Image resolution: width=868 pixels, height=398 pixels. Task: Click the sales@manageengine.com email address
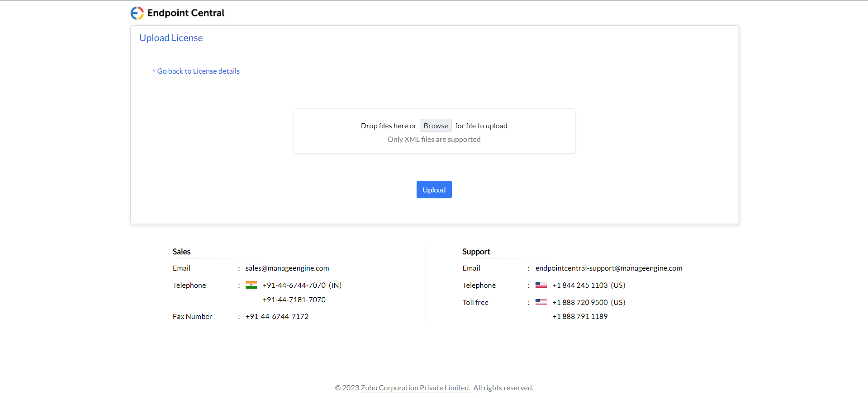[287, 268]
